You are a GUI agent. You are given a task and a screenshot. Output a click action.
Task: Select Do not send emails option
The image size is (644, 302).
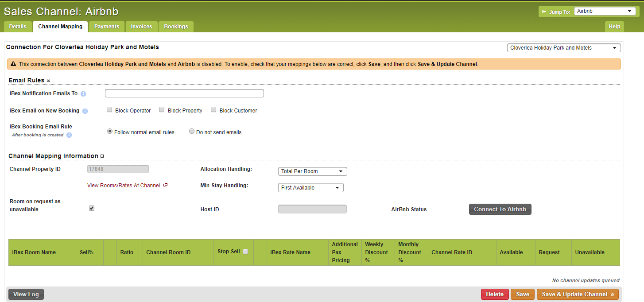(192, 132)
